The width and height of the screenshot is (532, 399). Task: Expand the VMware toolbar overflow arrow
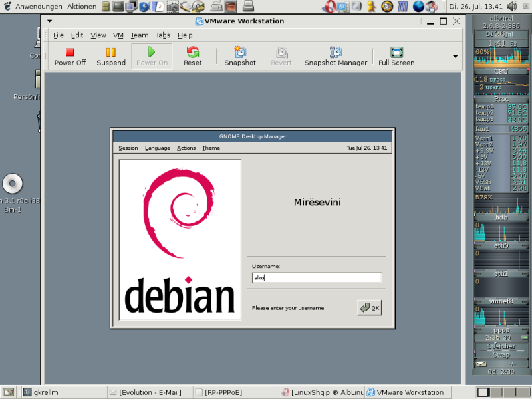(456, 56)
